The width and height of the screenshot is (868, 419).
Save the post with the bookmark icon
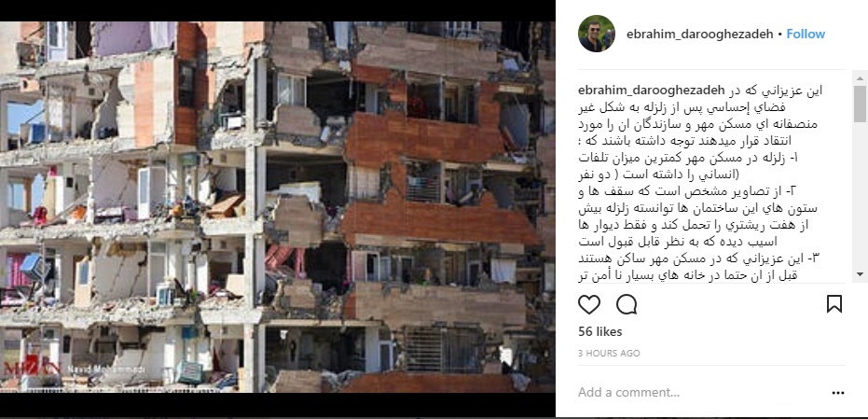point(834,303)
